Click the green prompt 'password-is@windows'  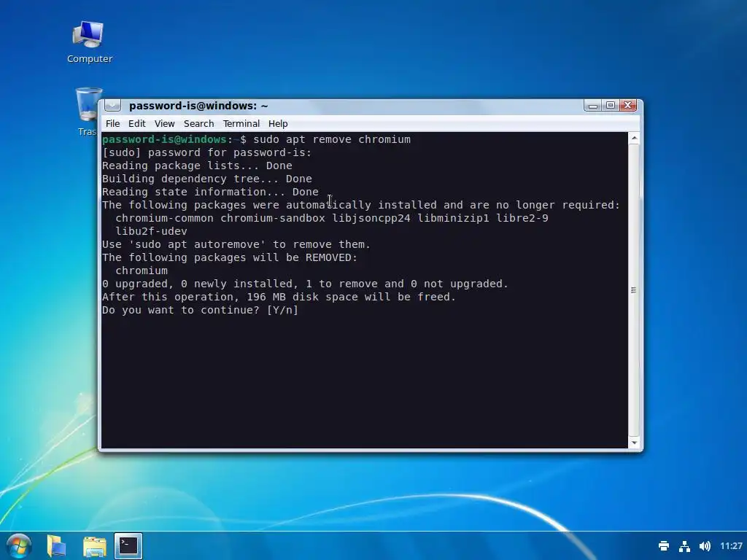pos(164,139)
